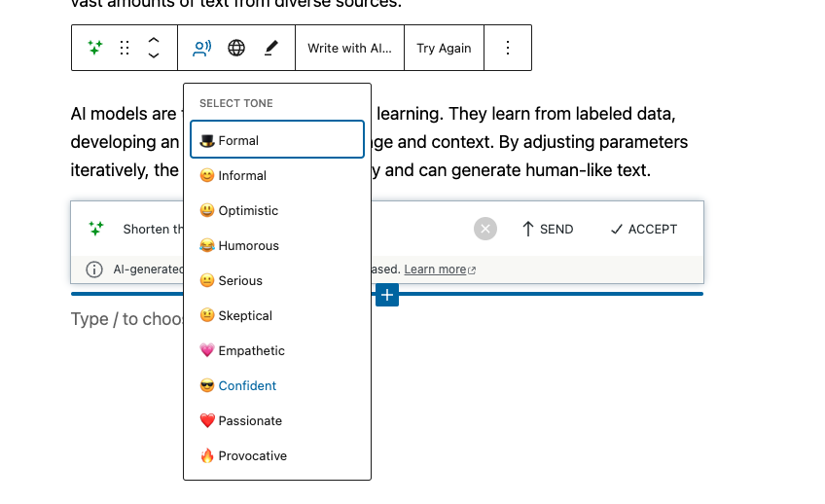Open the three-dot block options menu

[508, 48]
